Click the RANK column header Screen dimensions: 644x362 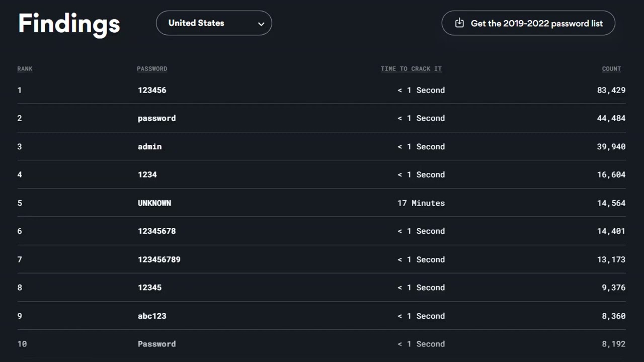(25, 69)
